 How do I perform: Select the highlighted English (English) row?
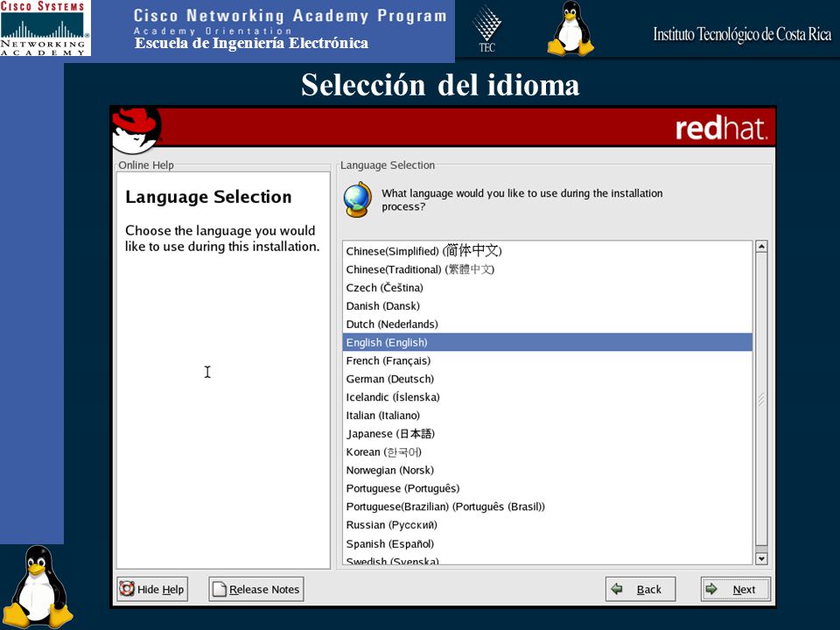pyautogui.click(x=547, y=342)
